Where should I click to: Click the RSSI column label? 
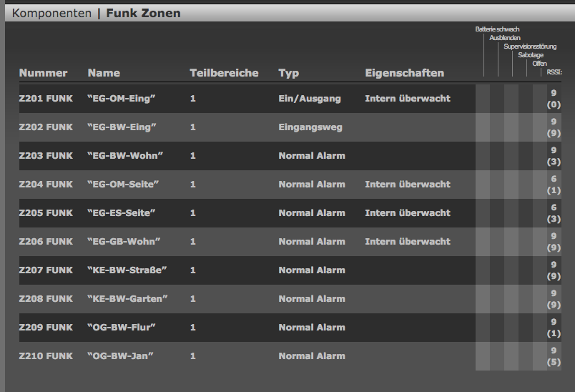(554, 72)
